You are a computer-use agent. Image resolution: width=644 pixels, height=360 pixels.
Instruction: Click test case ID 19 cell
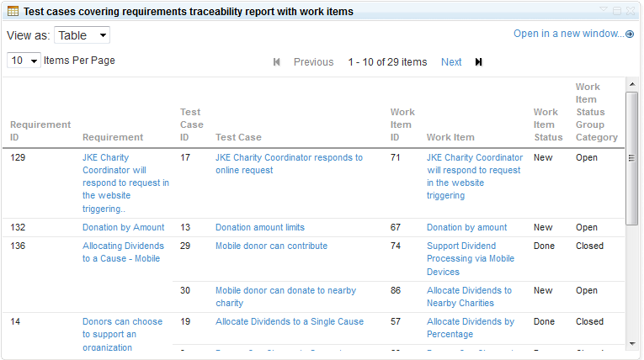point(185,322)
